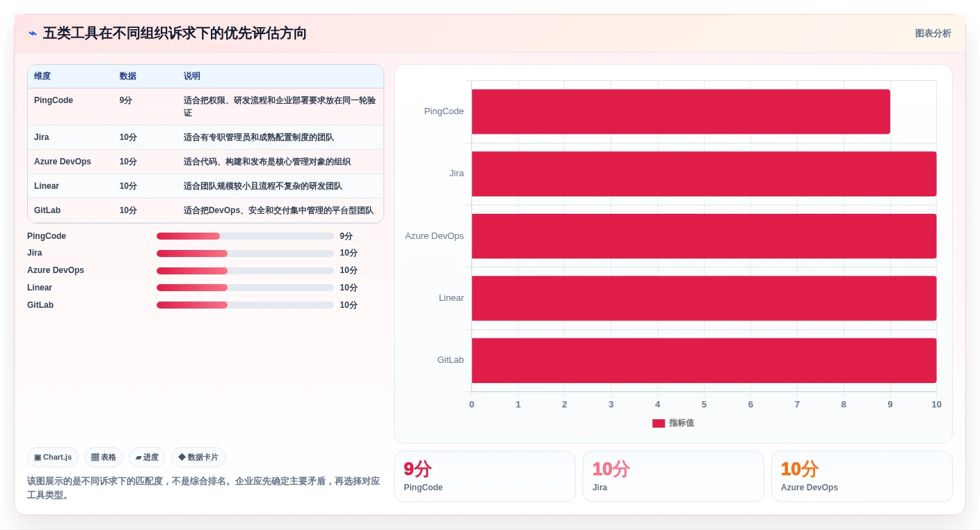The width and height of the screenshot is (980, 530).
Task: Open the 9分 PingCode data card
Action: click(x=484, y=476)
